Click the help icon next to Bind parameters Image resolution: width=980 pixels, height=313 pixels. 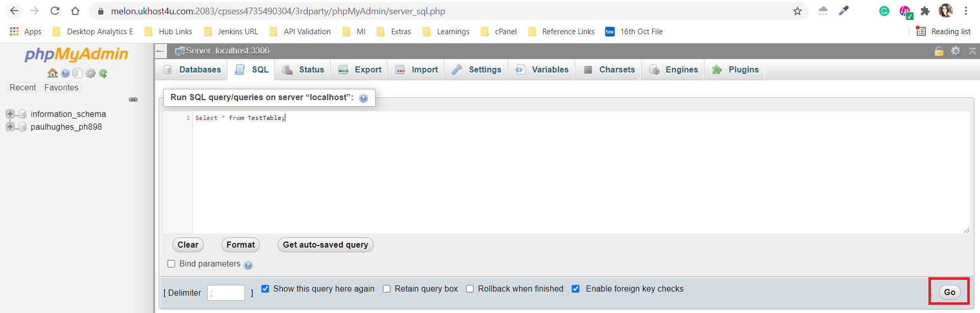248,265
